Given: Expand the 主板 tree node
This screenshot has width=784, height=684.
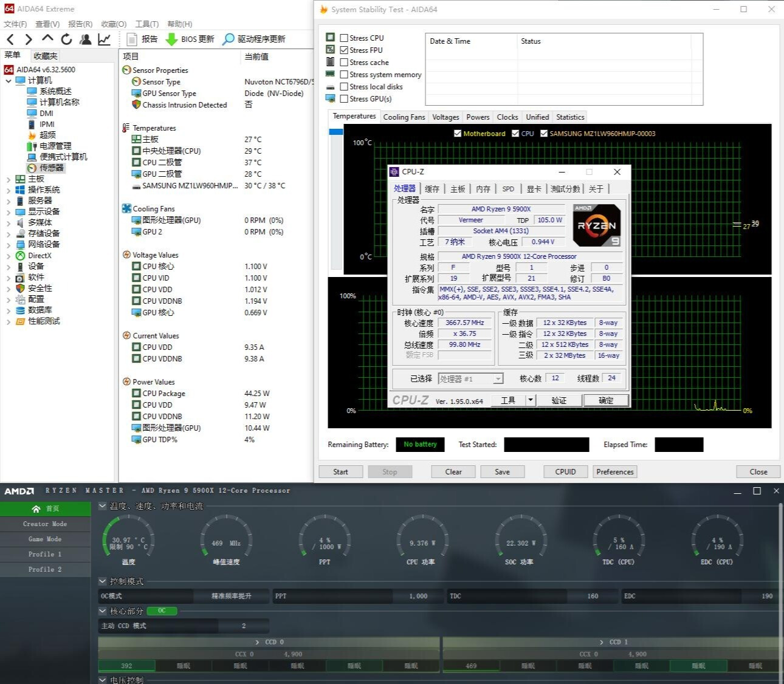Looking at the screenshot, I should [x=9, y=179].
